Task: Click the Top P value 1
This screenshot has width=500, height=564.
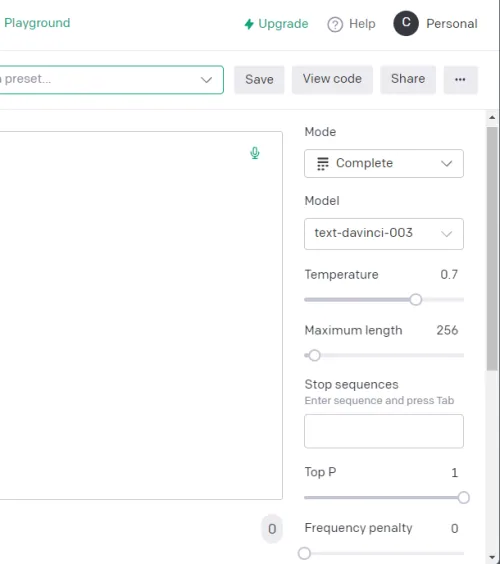Action: tap(455, 473)
